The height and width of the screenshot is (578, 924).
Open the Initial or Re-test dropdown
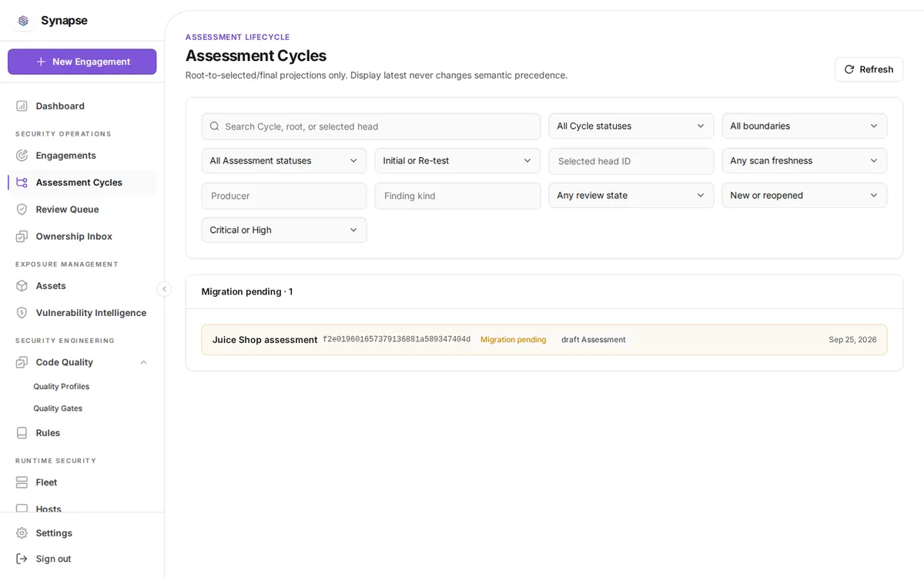[x=457, y=161]
